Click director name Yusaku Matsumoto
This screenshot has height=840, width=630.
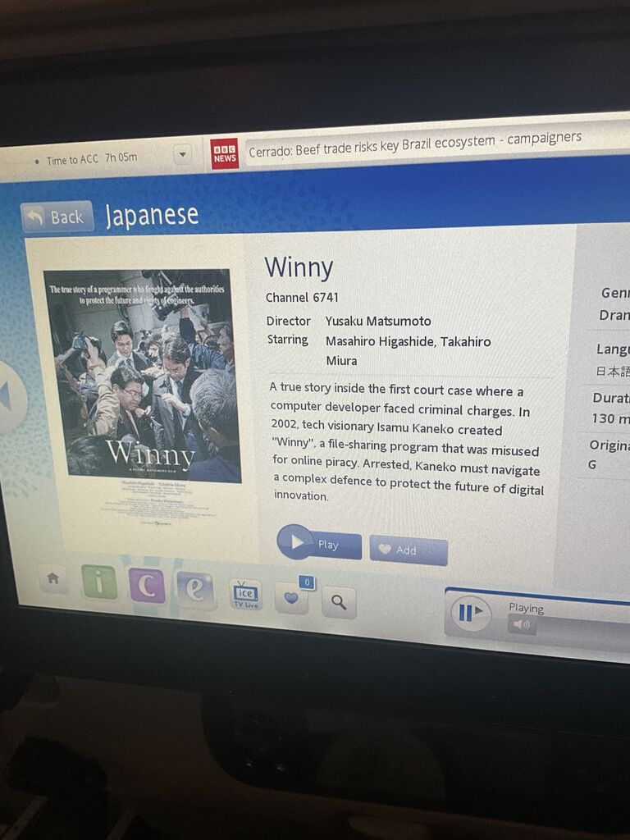pyautogui.click(x=378, y=321)
